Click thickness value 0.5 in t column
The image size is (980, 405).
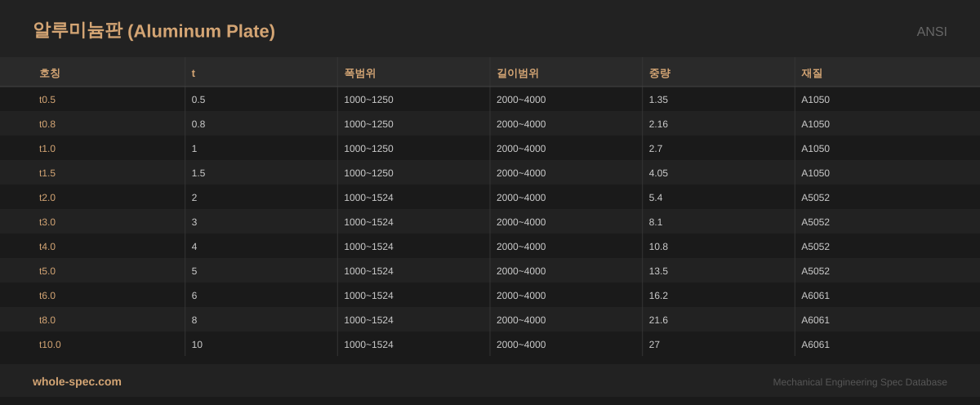point(198,100)
